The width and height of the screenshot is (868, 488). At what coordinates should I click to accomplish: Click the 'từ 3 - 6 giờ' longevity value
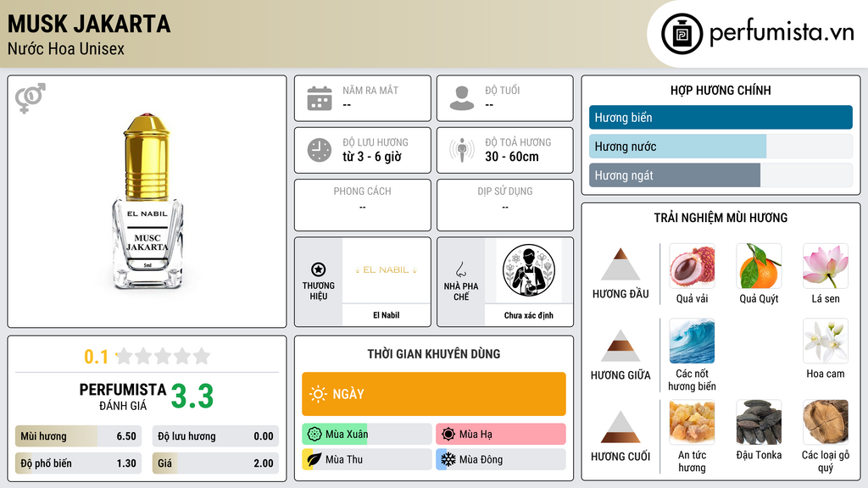click(x=372, y=157)
